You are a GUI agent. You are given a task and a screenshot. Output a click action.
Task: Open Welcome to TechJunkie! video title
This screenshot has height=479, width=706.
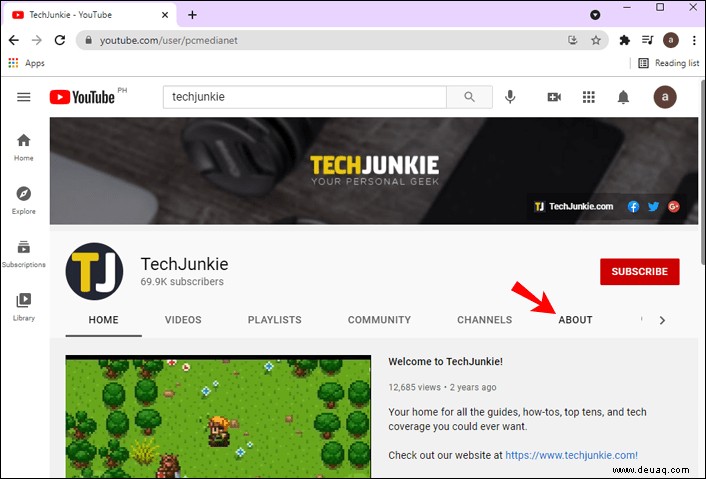pos(445,362)
